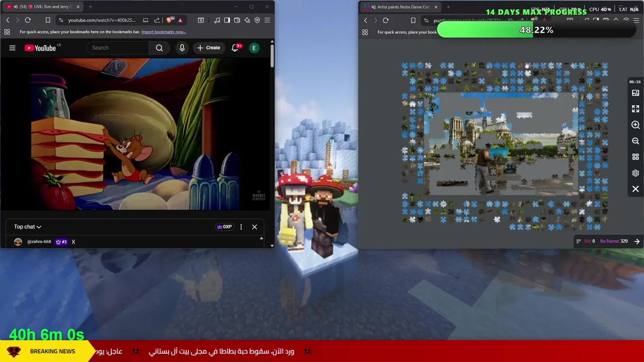
Task: Click the No Name: 329 score
Action: tap(614, 241)
